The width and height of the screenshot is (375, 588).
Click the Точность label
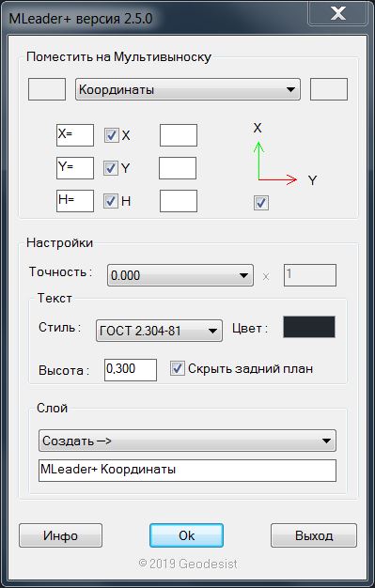click(60, 271)
